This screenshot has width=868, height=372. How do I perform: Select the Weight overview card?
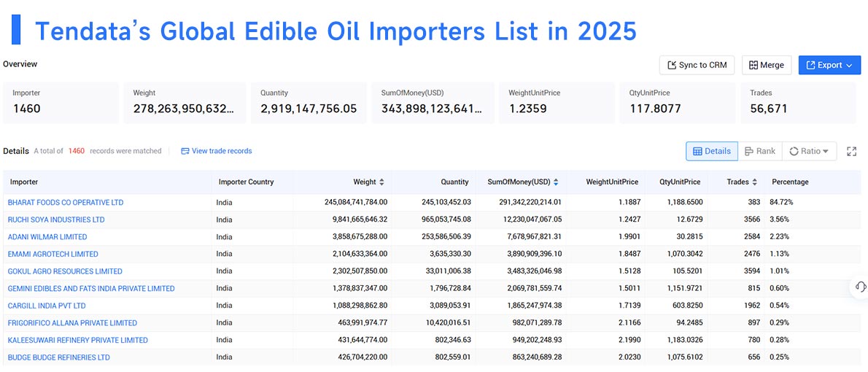[x=185, y=102]
